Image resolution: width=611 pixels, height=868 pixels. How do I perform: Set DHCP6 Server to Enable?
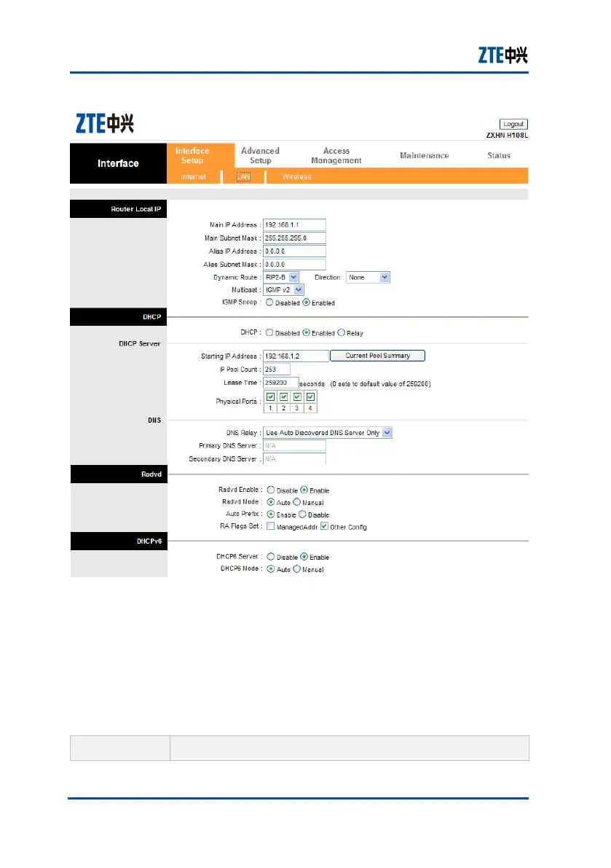tap(304, 557)
